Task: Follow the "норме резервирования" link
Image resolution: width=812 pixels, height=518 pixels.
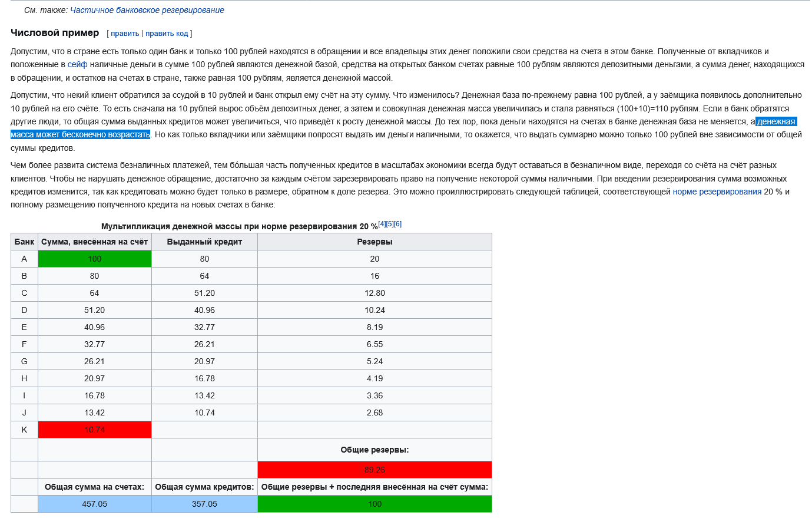Action: tap(717, 192)
